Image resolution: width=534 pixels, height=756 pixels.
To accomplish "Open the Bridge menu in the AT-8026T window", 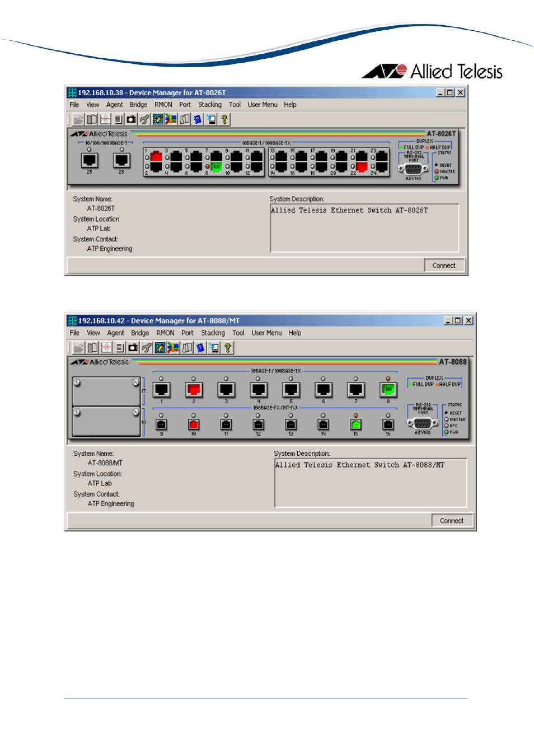I will pyautogui.click(x=138, y=105).
